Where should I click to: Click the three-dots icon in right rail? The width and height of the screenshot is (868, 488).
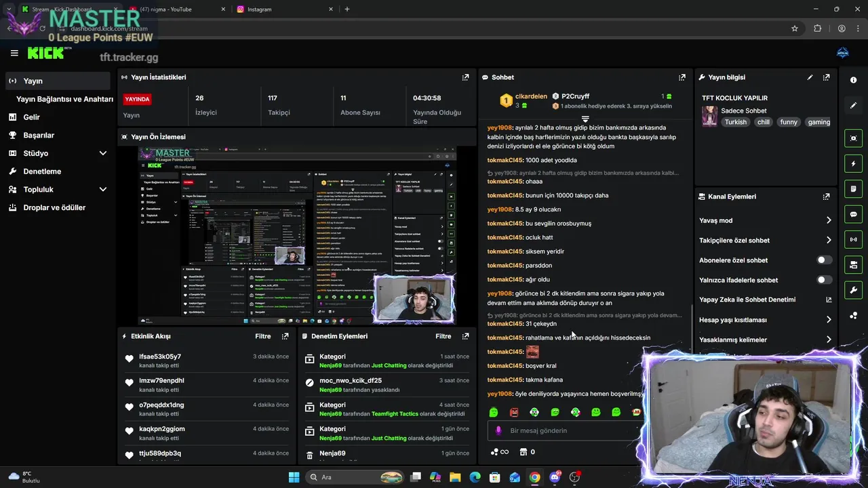click(853, 316)
